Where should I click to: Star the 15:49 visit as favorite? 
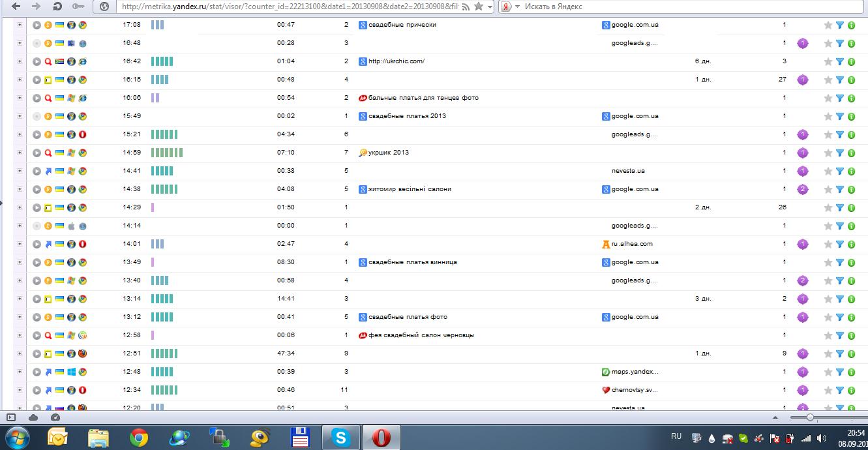[x=828, y=116]
